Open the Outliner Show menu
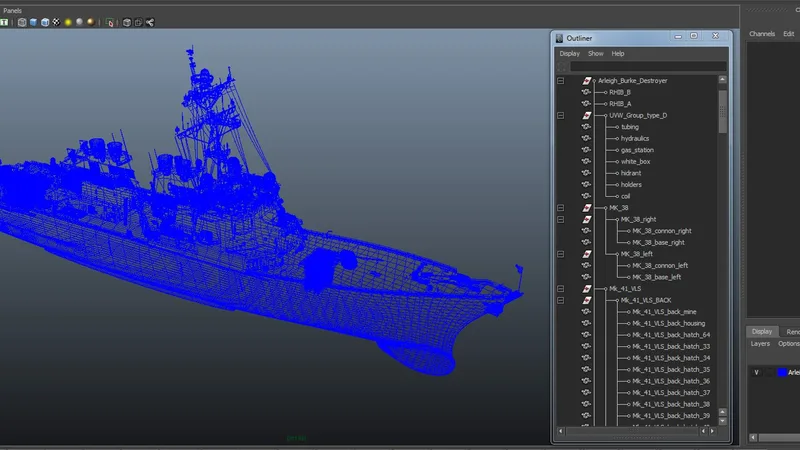This screenshot has height=450, width=800. [x=595, y=54]
